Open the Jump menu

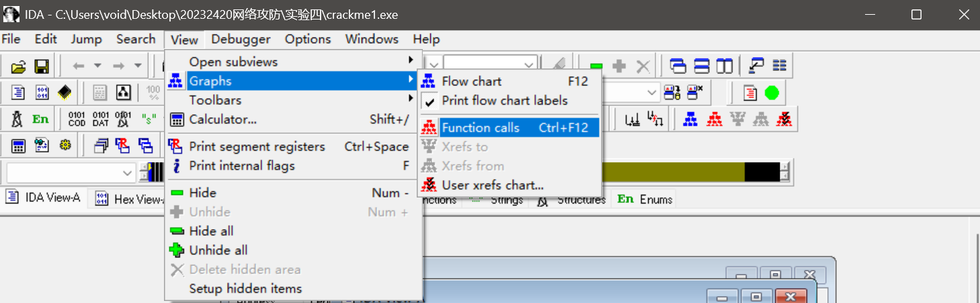click(86, 39)
